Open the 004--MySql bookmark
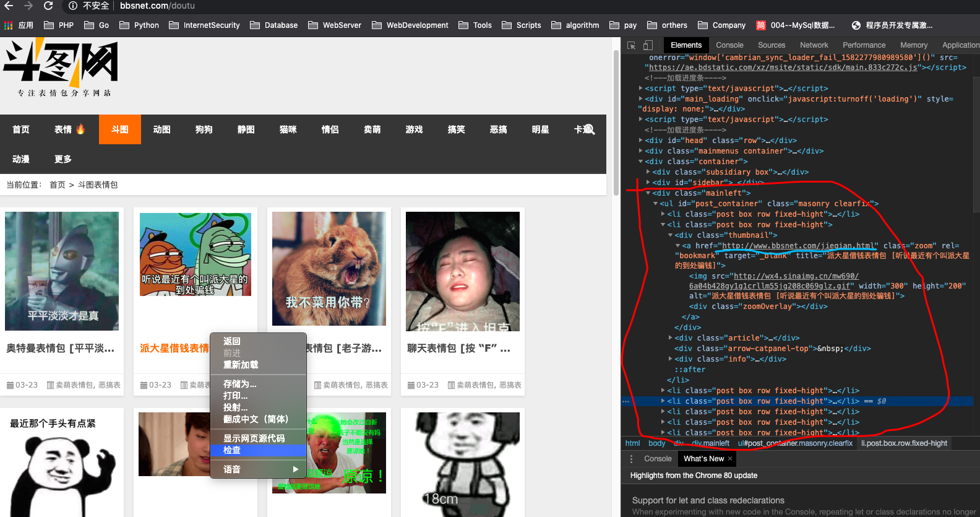Viewport: 980px width, 517px height. coord(796,25)
